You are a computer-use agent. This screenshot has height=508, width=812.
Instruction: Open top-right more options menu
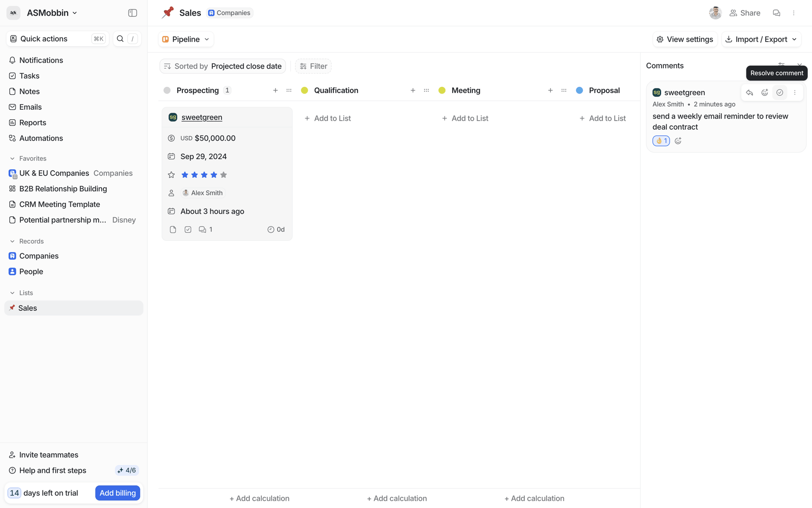click(793, 13)
